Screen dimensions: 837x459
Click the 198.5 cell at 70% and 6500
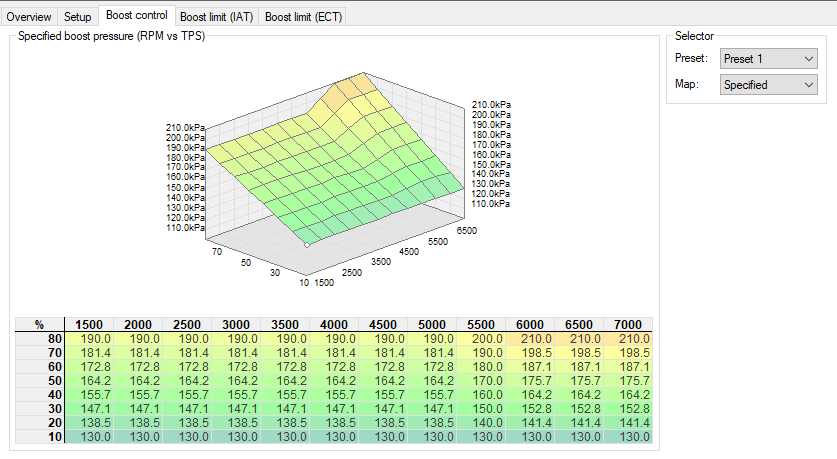(x=579, y=353)
